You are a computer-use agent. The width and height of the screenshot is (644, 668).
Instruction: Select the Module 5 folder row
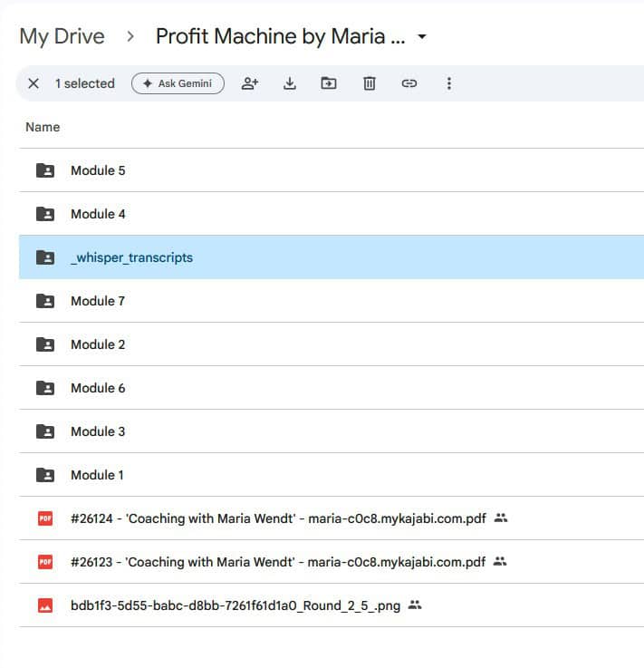(x=332, y=170)
